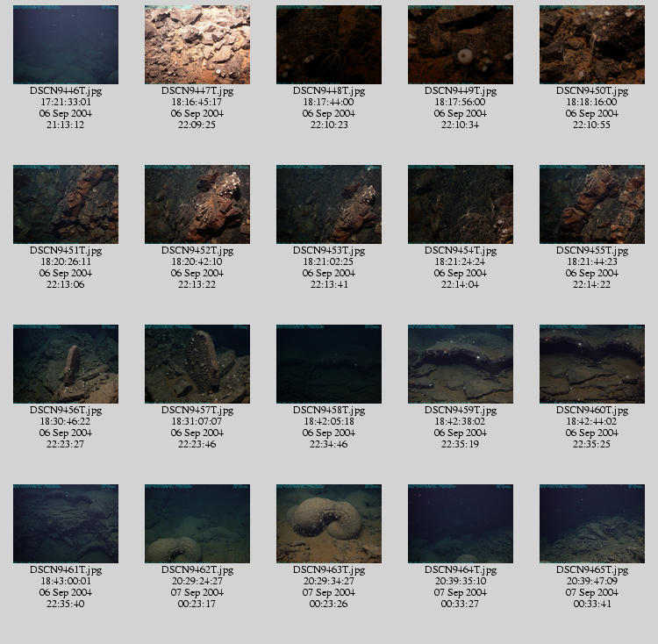Click thumbnail for DSCN9453T.jpg
Screen dimensions: 658x644
pos(329,204)
